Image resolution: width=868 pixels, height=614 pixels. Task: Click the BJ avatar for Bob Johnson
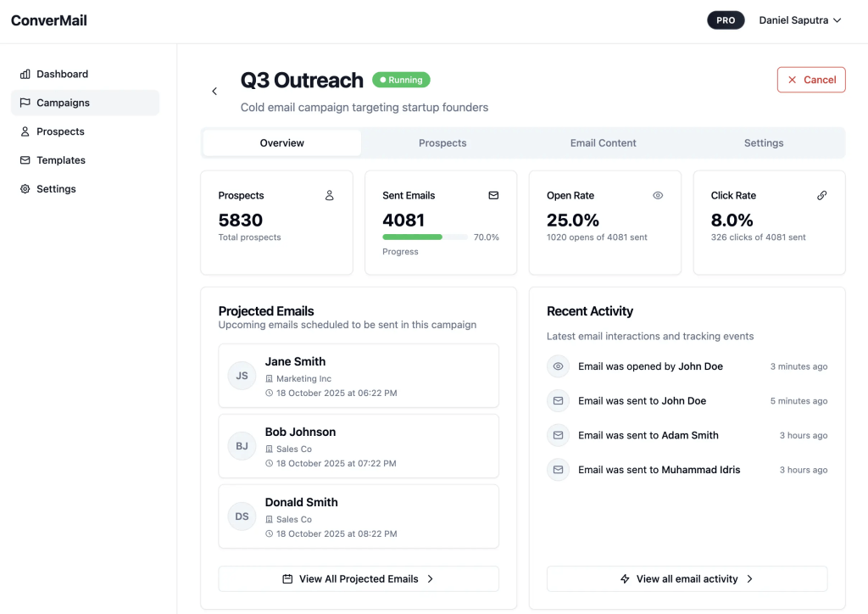point(242,446)
